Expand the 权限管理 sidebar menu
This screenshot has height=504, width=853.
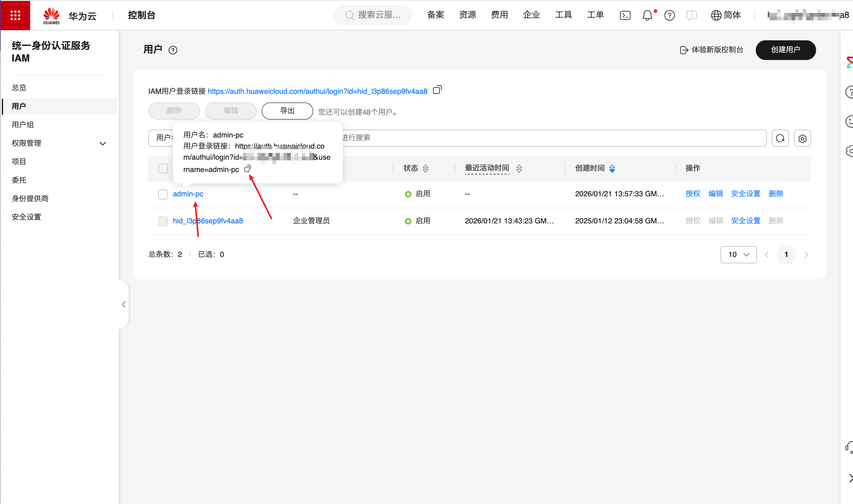[102, 143]
